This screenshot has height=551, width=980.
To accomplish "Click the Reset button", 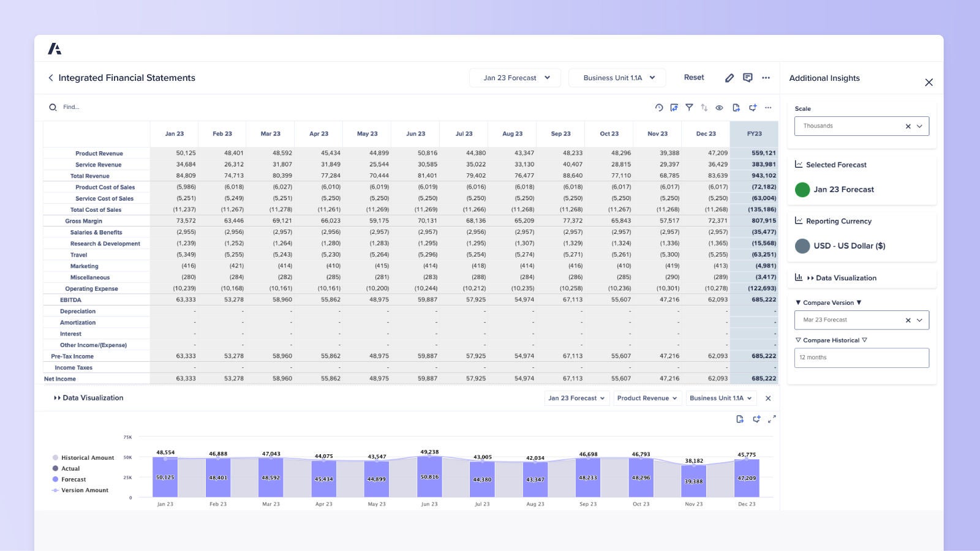I will click(694, 77).
